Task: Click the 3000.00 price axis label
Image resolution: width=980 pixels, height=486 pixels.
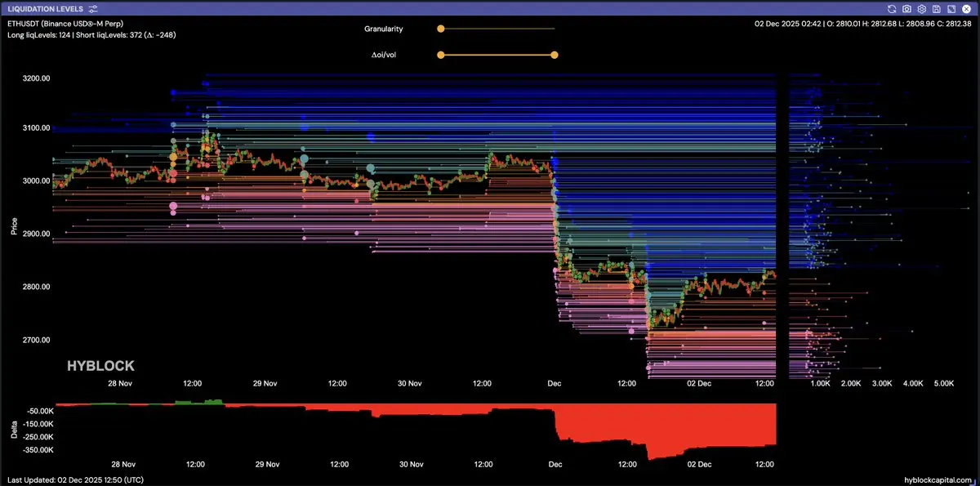Action: 35,181
